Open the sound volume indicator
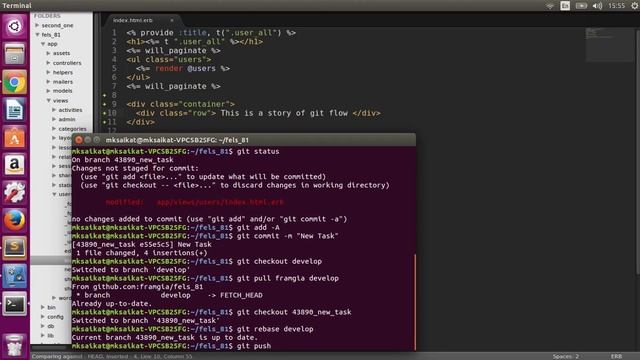 click(x=597, y=6)
